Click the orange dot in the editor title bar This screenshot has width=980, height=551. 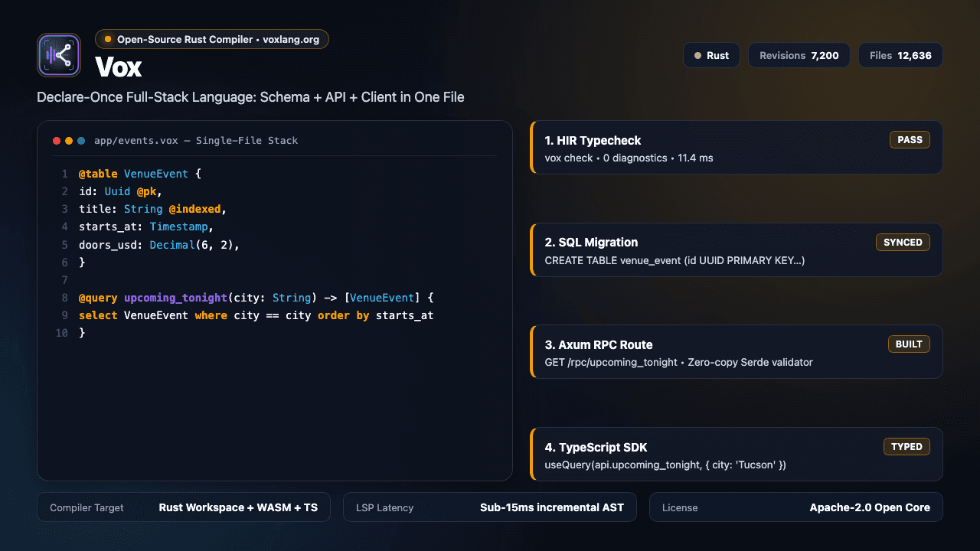click(69, 141)
